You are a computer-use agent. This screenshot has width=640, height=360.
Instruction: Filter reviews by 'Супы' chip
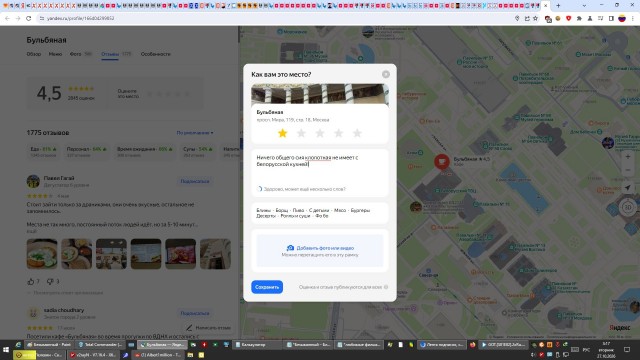pos(198,151)
